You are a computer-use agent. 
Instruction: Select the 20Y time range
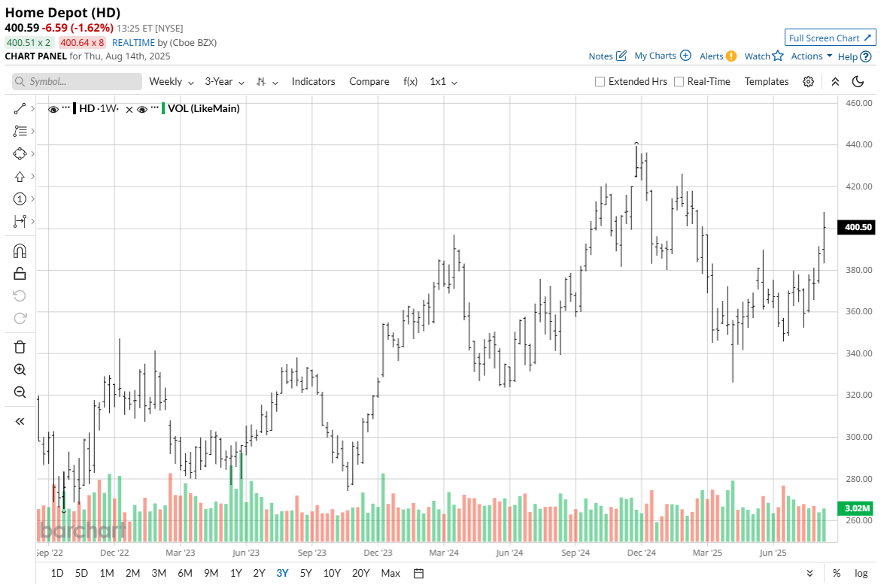[x=360, y=573]
